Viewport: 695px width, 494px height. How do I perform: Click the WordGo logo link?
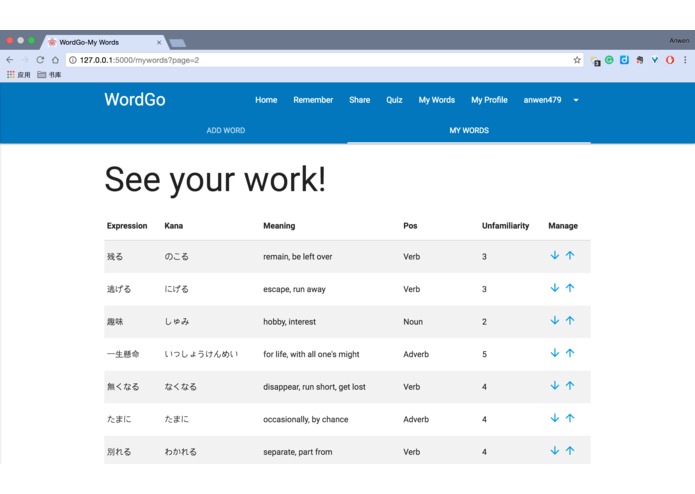click(x=135, y=100)
